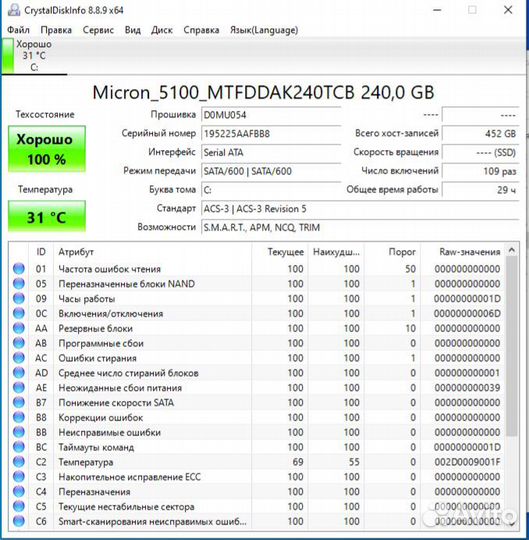Close the CrystalDiskInfo window

click(508, 10)
